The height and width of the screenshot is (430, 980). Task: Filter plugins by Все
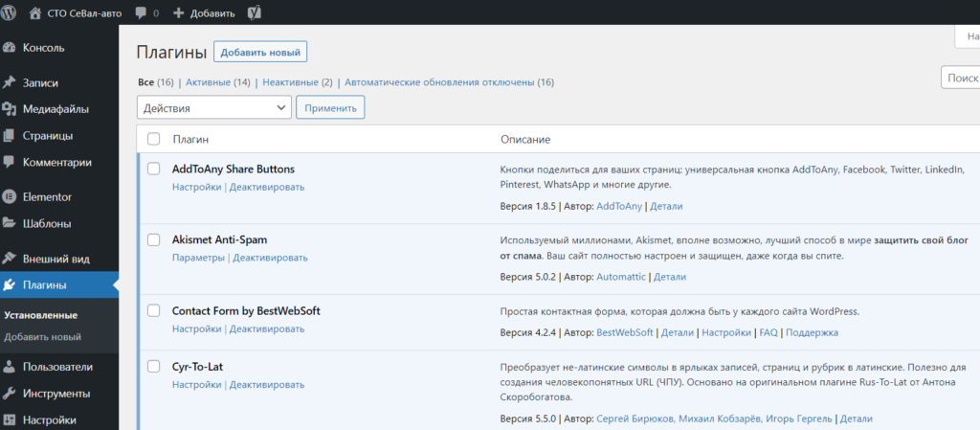tap(145, 82)
